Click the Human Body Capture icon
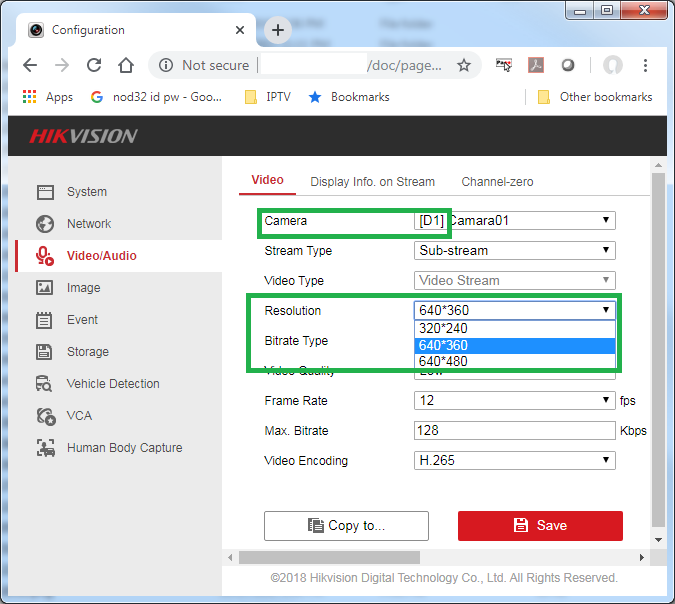This screenshot has height=604, width=675. point(44,448)
